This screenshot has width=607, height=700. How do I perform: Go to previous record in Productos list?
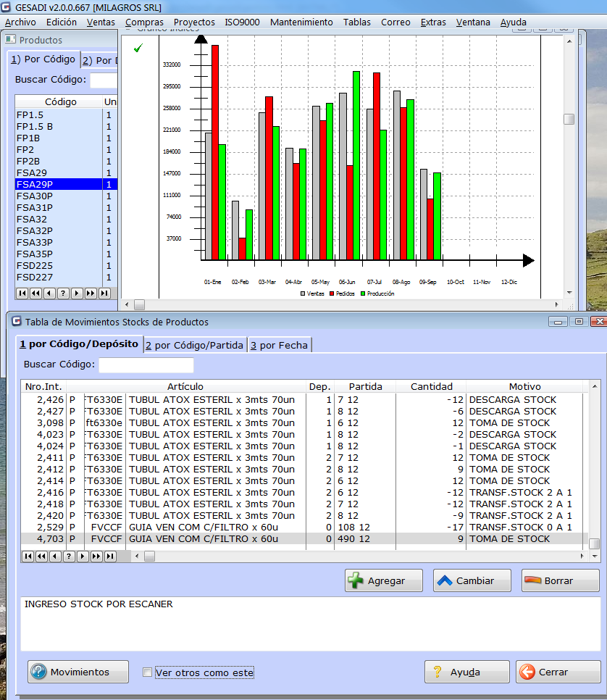[49, 293]
